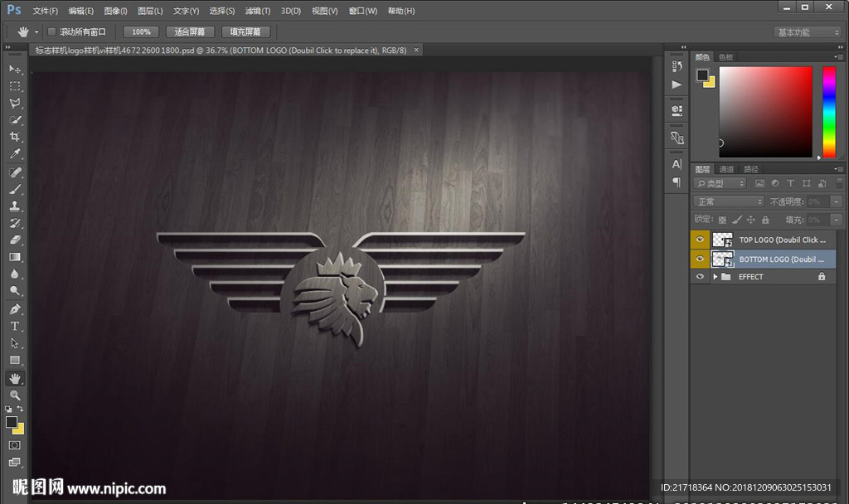Select the Polygonal Lasso tool

[15, 103]
